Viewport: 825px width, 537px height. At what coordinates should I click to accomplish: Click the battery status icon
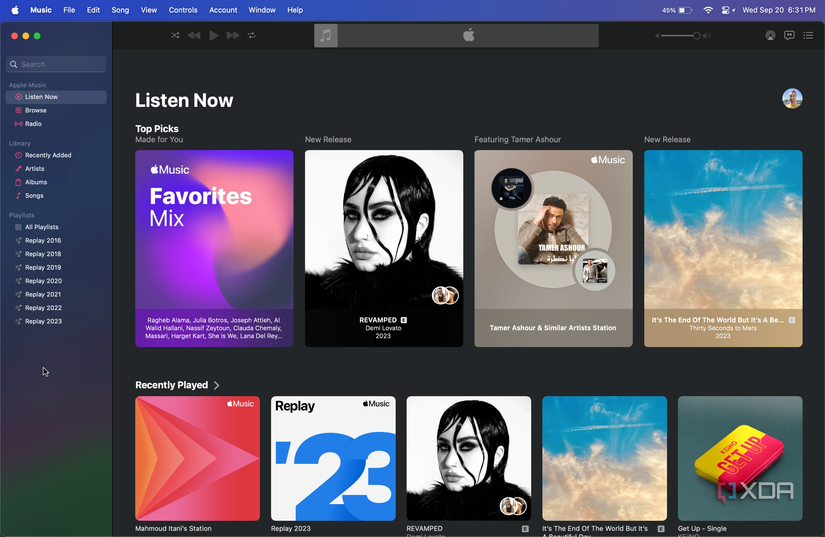[686, 10]
